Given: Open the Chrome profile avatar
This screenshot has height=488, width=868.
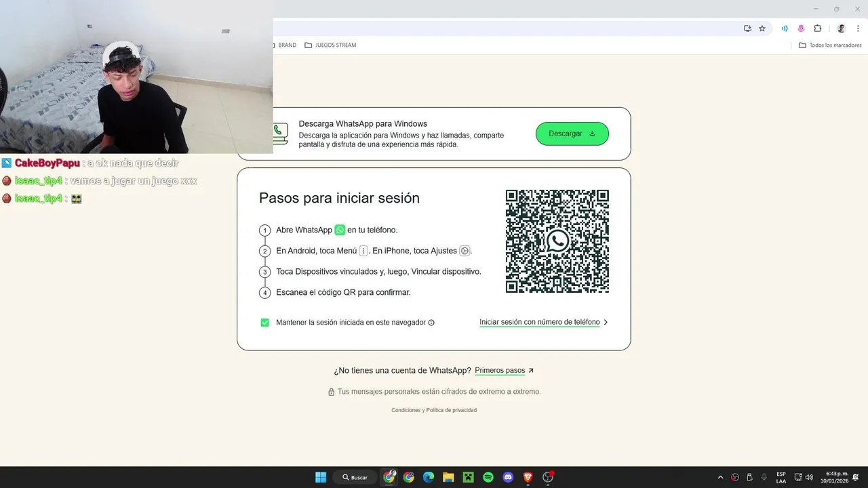Looking at the screenshot, I should point(842,28).
